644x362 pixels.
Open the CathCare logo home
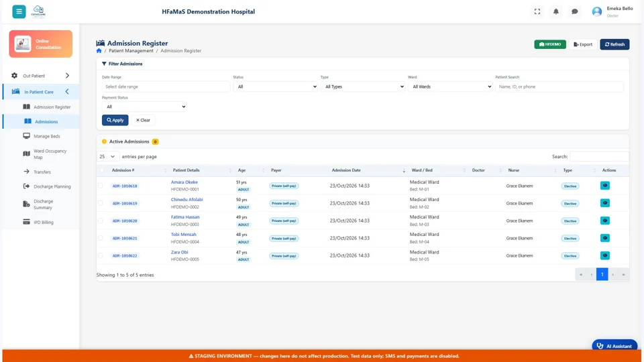(x=38, y=11)
